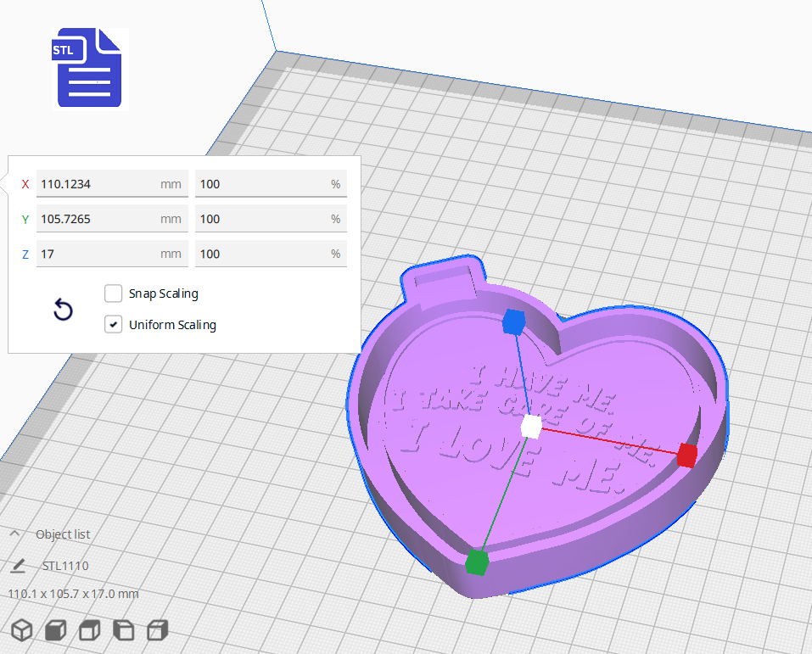The width and height of the screenshot is (812, 654).
Task: Click the blue Z-axis scale handle
Action: (x=516, y=322)
